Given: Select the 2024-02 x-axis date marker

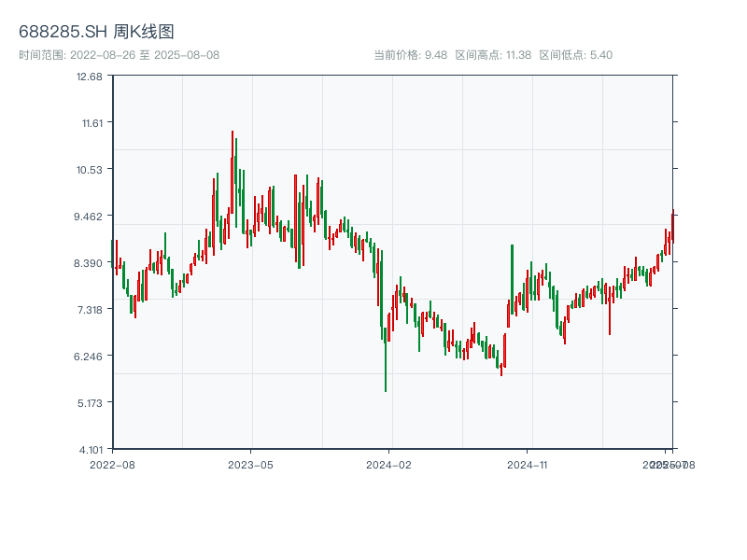Looking at the screenshot, I should pos(389,464).
